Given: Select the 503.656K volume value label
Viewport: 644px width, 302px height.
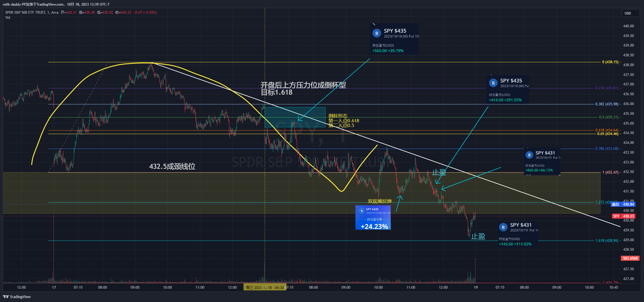Looking at the screenshot, I should (630, 258).
